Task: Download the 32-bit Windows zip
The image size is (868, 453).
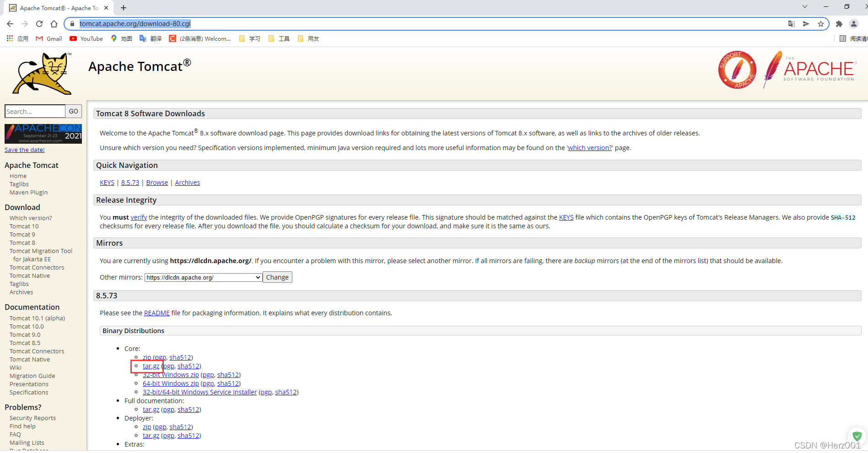Action: [x=171, y=375]
